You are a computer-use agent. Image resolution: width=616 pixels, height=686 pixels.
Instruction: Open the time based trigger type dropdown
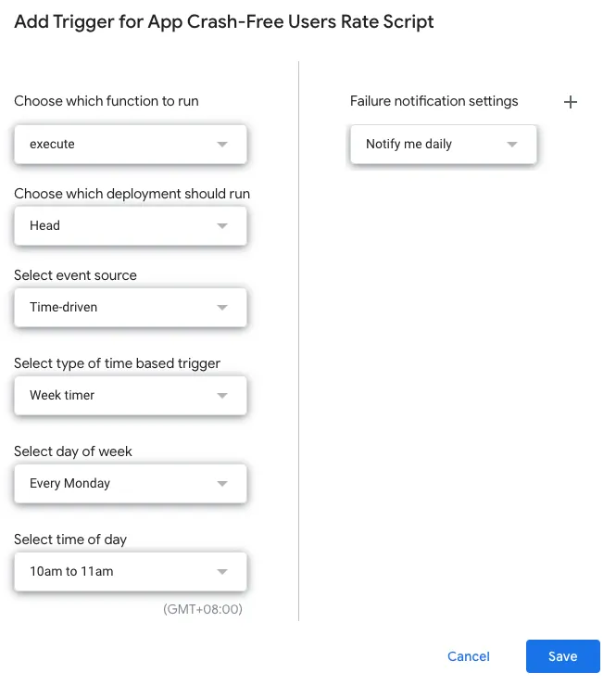(130, 396)
